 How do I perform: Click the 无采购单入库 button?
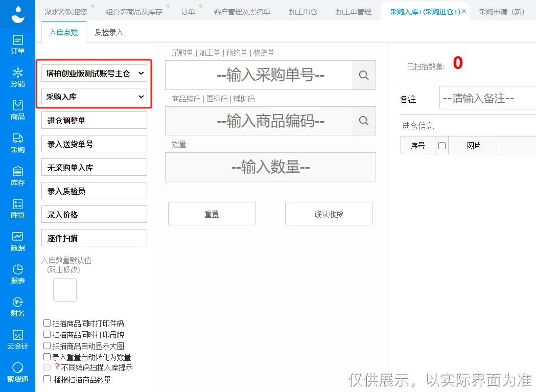(x=95, y=168)
